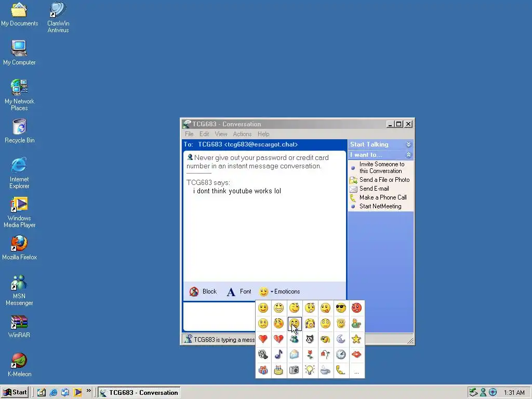Select the K-Meleon desktop shortcut
532x399 pixels.
(19, 365)
